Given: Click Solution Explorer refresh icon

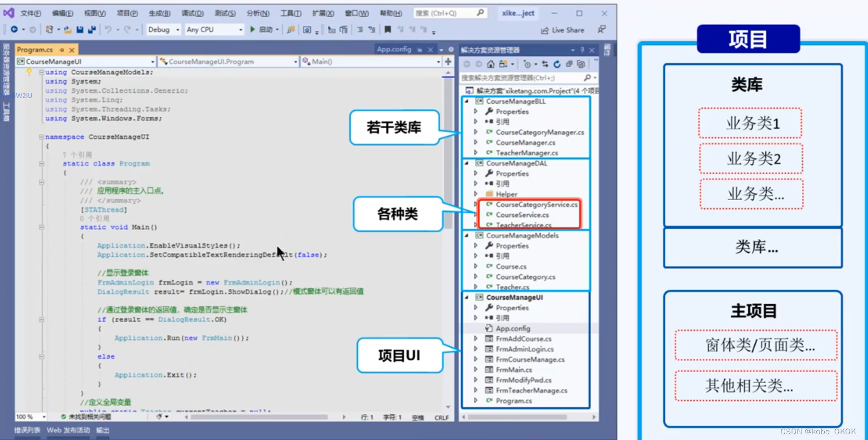Looking at the screenshot, I should 557,64.
